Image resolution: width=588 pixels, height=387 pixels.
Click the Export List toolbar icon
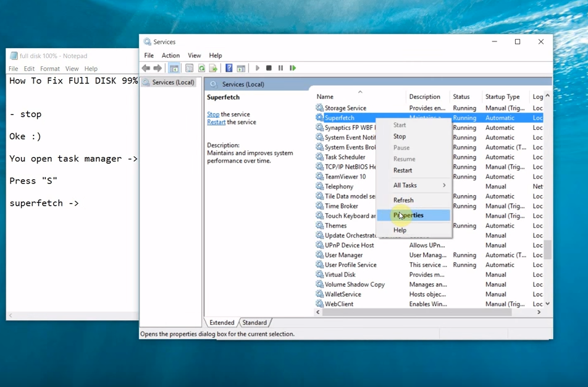(x=213, y=68)
